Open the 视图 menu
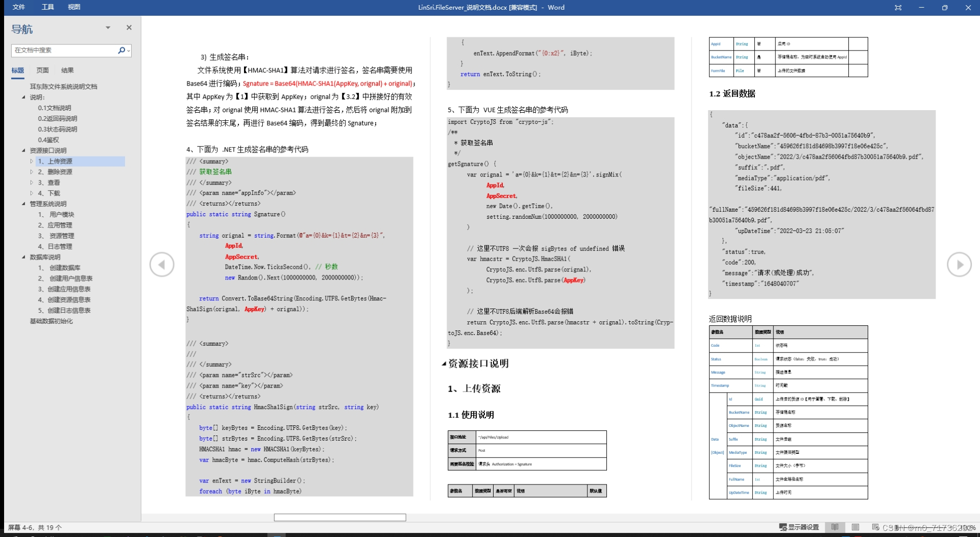980x537 pixels. click(74, 7)
